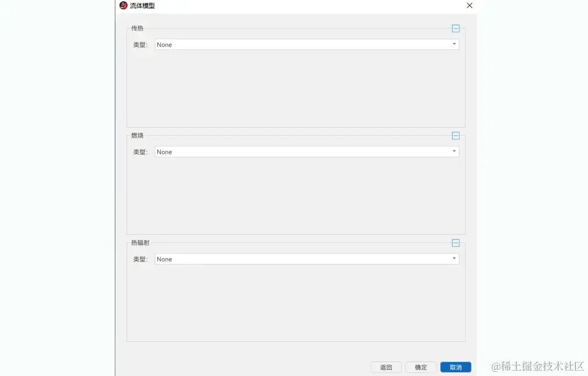This screenshot has height=376, width=588.
Task: Open the 燃烧 类型 dropdown
Action: click(x=307, y=152)
